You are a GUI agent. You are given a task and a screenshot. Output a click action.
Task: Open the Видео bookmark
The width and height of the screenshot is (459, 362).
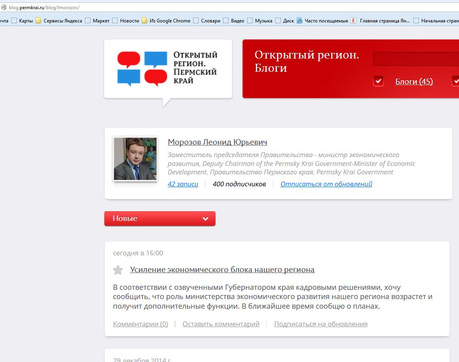coord(234,21)
